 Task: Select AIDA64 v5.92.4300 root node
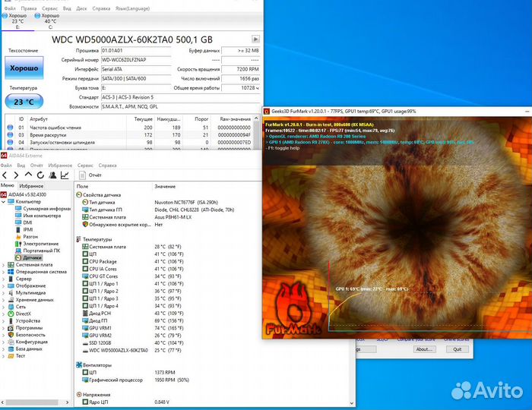click(x=24, y=194)
